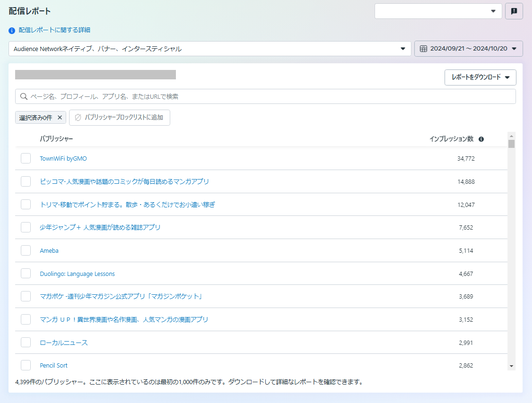Click the 12,047 impressions value
This screenshot has height=403, width=532.
[466, 205]
